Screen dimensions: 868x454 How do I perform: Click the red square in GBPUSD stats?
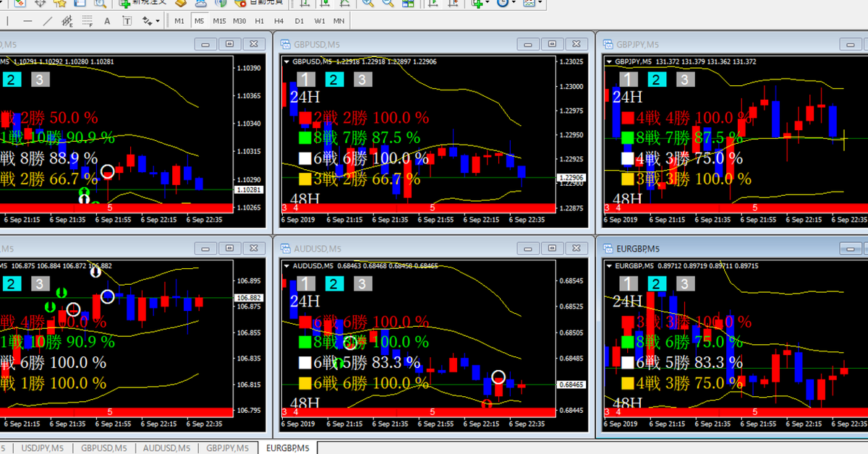coord(306,117)
